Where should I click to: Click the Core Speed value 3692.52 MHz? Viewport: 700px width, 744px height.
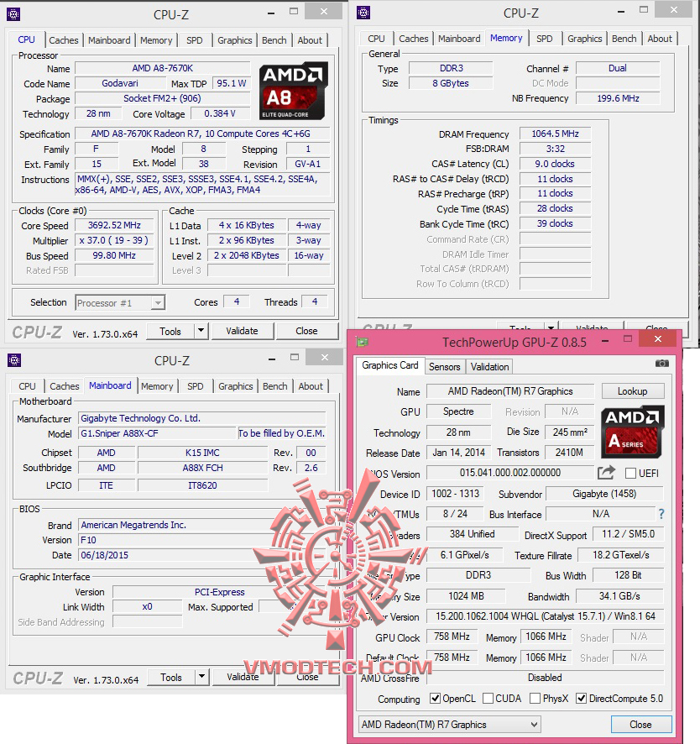pyautogui.click(x=114, y=225)
